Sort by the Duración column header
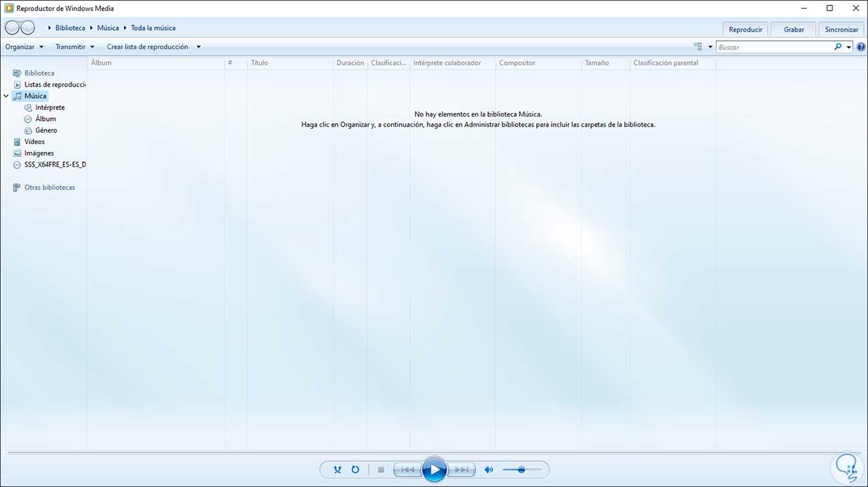This screenshot has height=487, width=868. click(351, 63)
